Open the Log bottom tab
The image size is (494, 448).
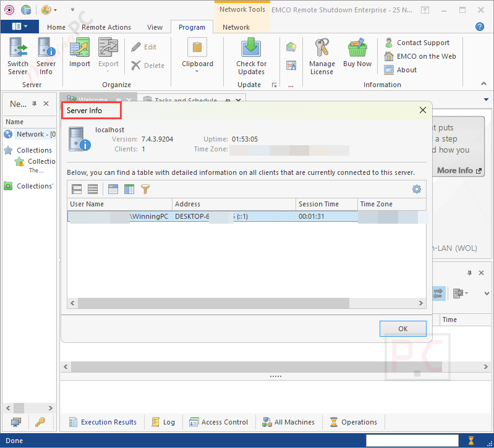click(163, 422)
